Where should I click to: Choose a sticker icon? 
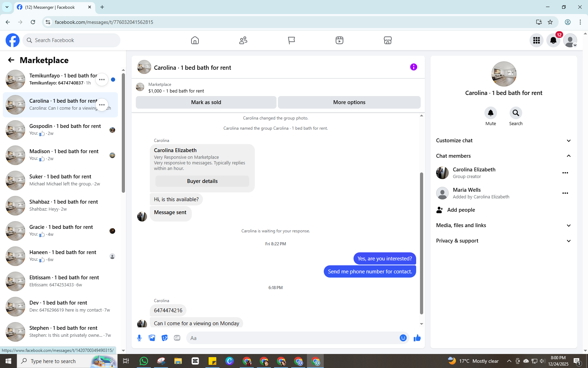point(164,338)
